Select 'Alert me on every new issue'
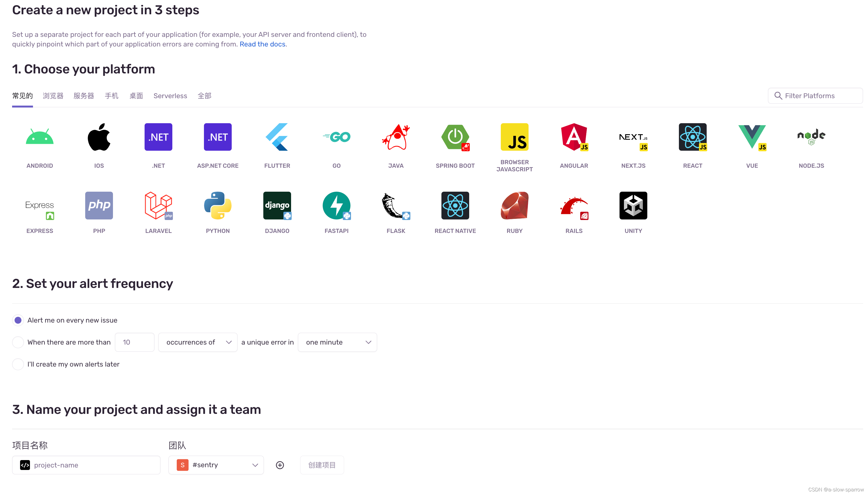Viewport: 868px width, 495px height. 18,320
